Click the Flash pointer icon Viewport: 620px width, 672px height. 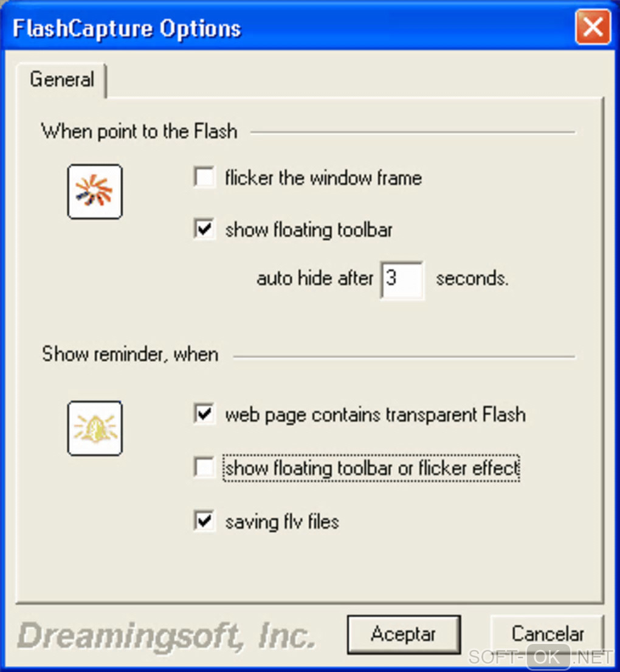(x=95, y=192)
